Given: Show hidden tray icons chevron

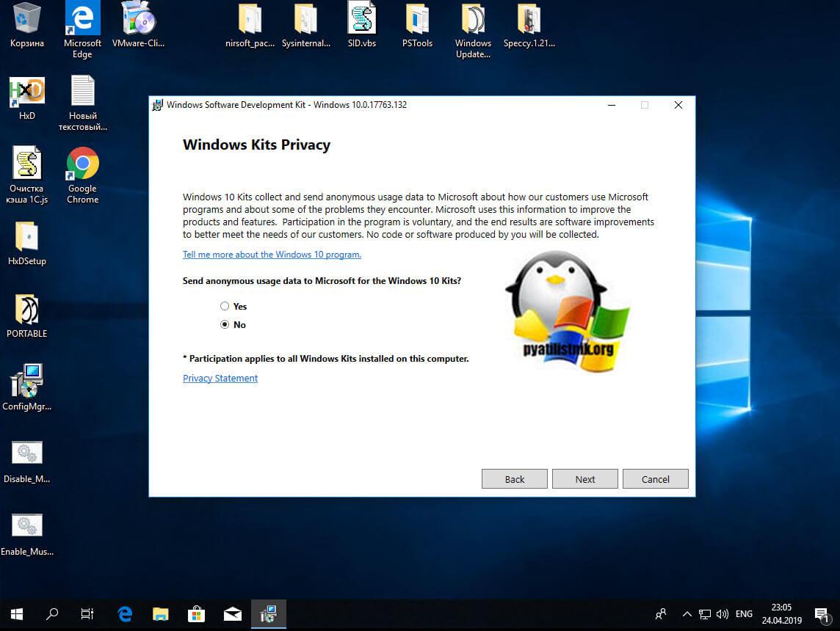Looking at the screenshot, I should click(x=687, y=614).
